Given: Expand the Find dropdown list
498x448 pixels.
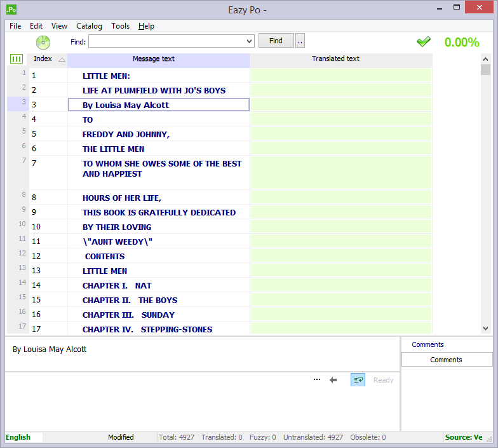Looking at the screenshot, I should point(249,41).
